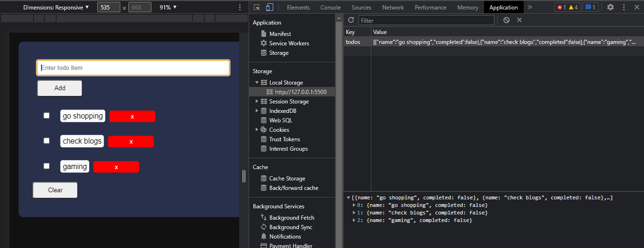This screenshot has width=644, height=248.
Task: Check the check blogs checkbox
Action: tap(46, 141)
